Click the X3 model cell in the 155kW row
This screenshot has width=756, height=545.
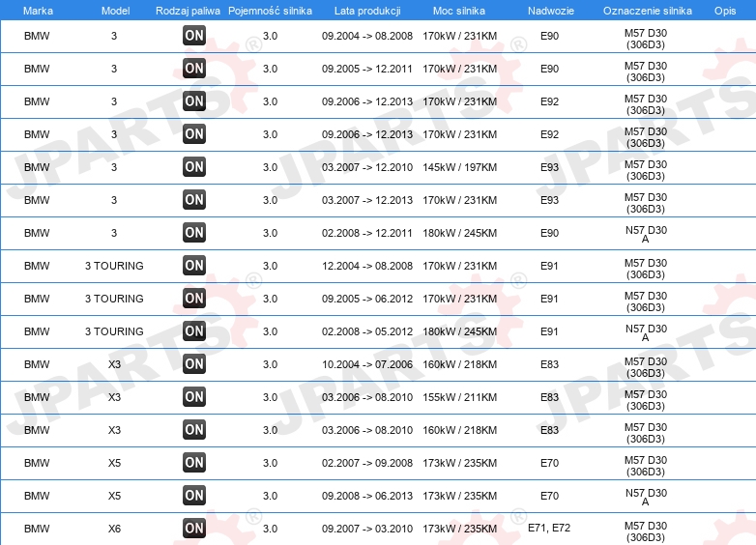pos(114,397)
